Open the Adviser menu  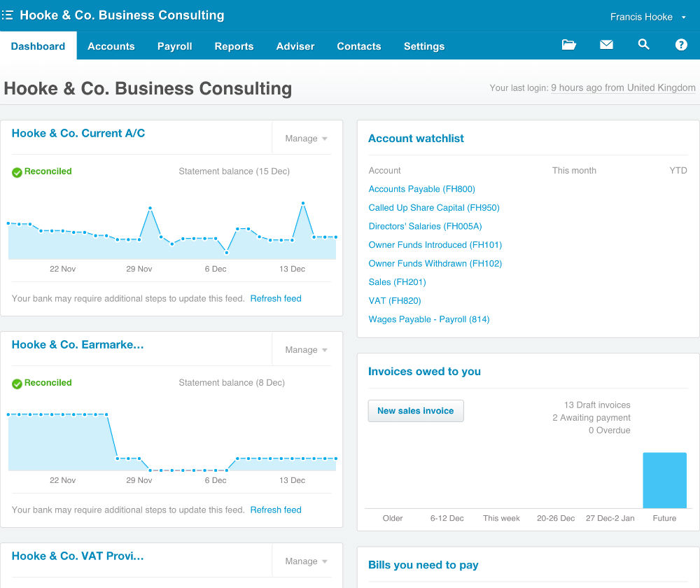(x=295, y=46)
